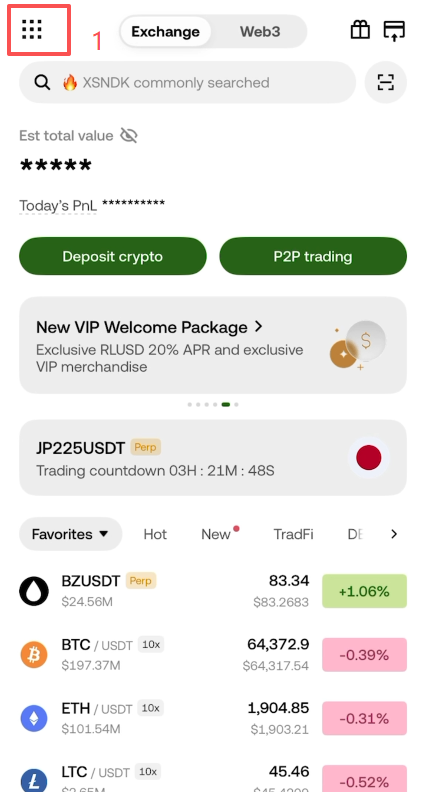Open the gift box rewards icon
Screen dimensions: 426x792
coord(360,30)
